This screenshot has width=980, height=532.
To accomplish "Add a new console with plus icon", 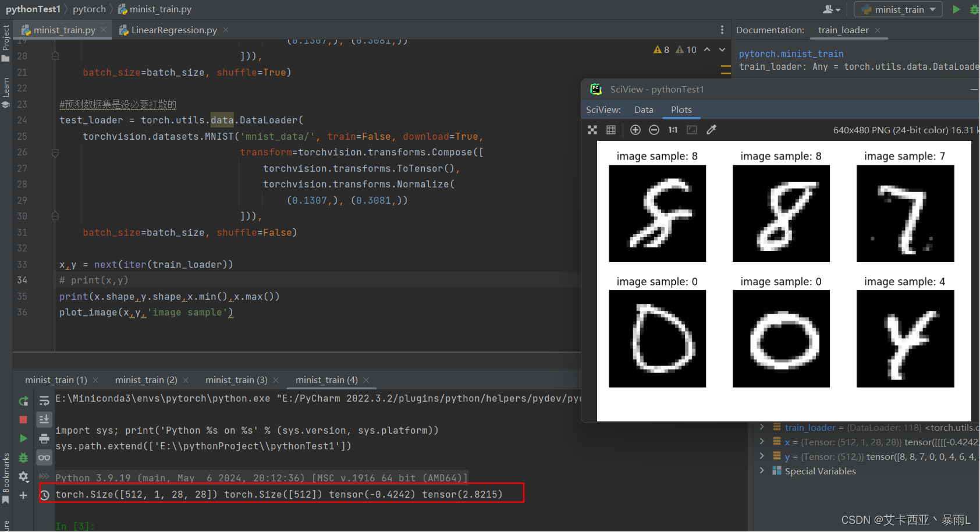I will click(23, 495).
